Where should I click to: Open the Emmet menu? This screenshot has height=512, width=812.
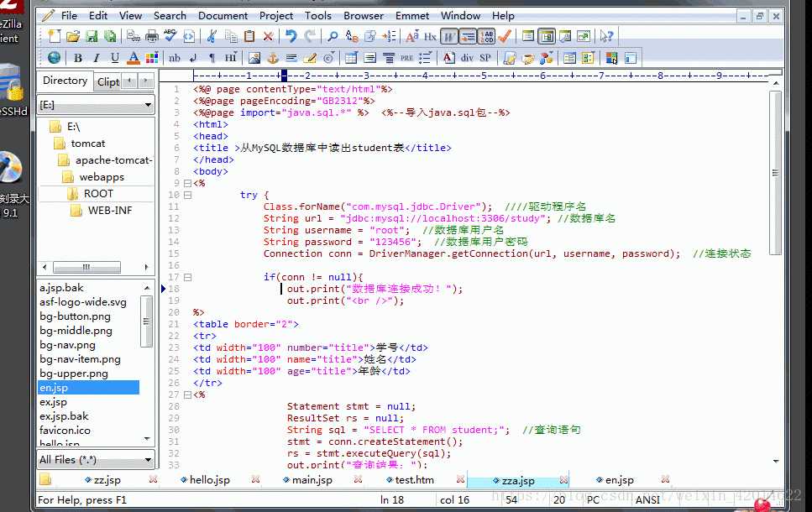(412, 16)
